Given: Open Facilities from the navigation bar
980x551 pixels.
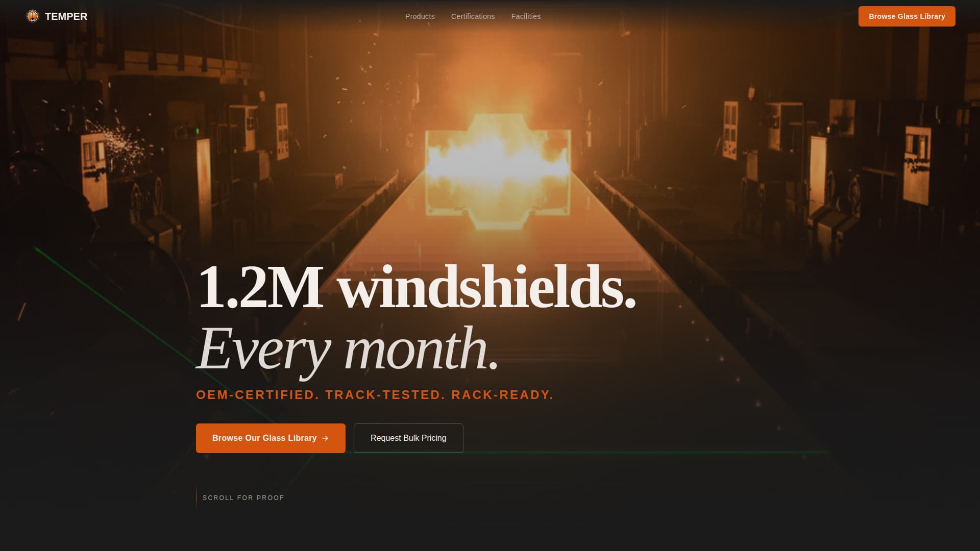Looking at the screenshot, I should (526, 16).
